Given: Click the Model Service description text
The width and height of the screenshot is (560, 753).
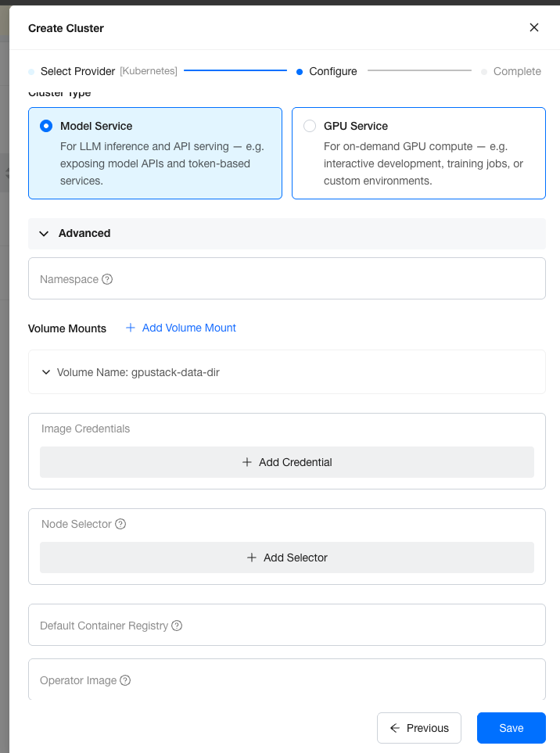Looking at the screenshot, I should point(162,163).
